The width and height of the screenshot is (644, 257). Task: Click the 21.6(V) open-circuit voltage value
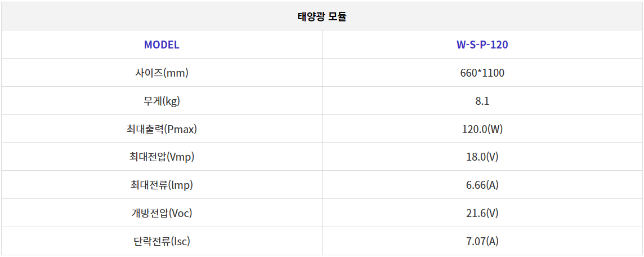[482, 214]
